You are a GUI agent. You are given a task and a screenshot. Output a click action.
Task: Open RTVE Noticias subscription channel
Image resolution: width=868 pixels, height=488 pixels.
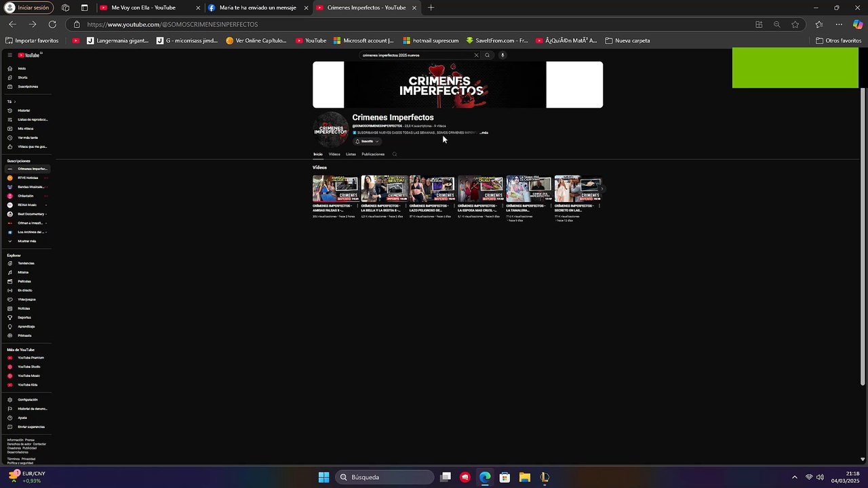pyautogui.click(x=27, y=178)
